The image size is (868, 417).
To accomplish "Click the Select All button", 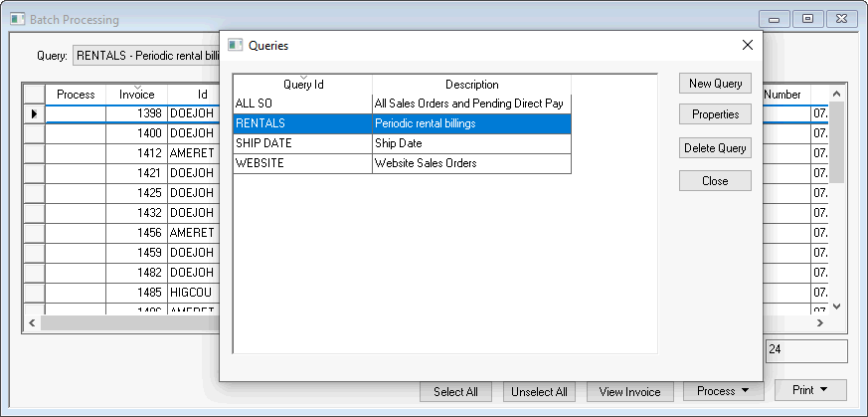I will pyautogui.click(x=455, y=392).
